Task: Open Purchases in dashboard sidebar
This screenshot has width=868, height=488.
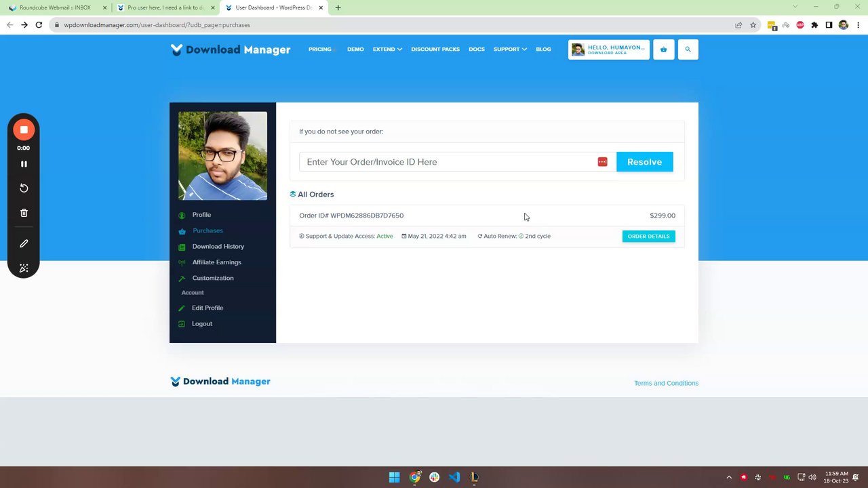Action: [x=208, y=230]
